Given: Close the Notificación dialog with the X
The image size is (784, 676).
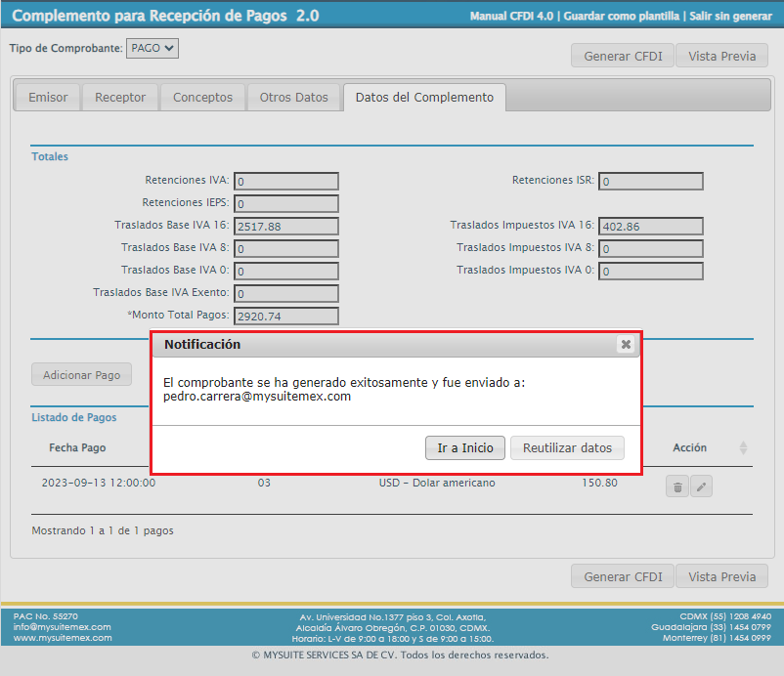Looking at the screenshot, I should click(626, 345).
